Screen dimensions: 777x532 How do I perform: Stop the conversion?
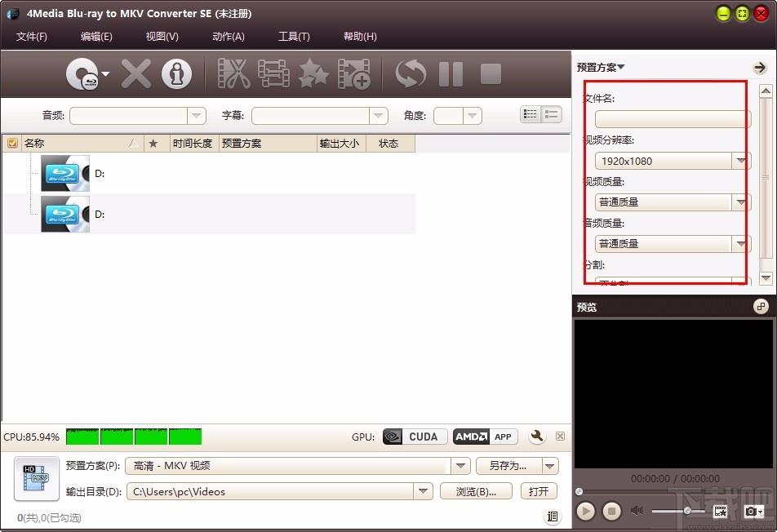(x=491, y=73)
